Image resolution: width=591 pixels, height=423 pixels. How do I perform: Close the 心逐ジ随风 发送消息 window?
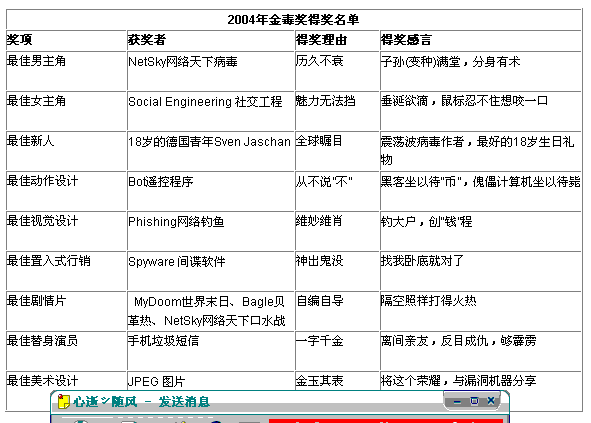491,400
